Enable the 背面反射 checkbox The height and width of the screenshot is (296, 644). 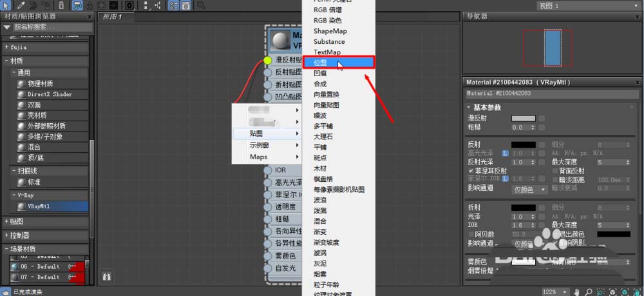pyautogui.click(x=553, y=170)
